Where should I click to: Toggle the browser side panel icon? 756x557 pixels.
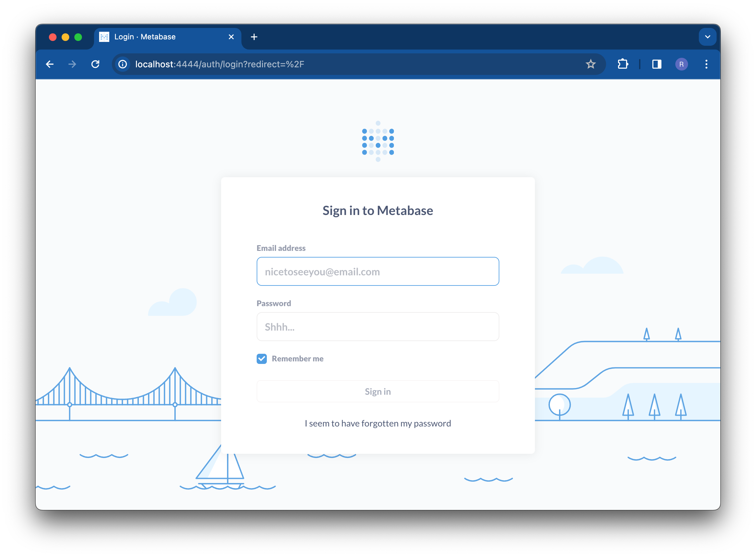(657, 64)
